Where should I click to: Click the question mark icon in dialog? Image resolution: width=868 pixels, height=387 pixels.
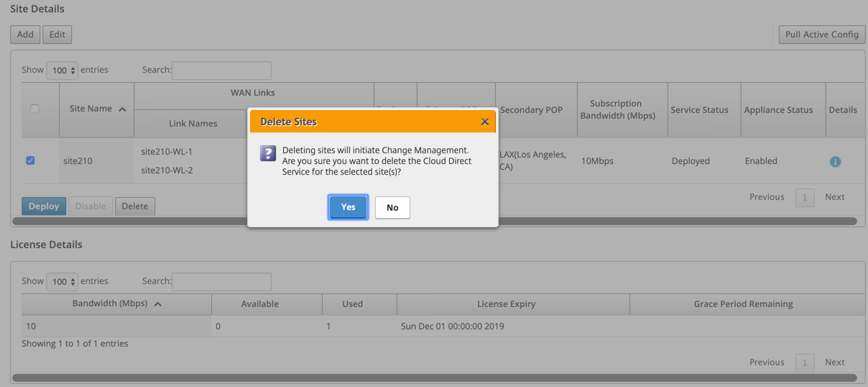[x=268, y=152]
